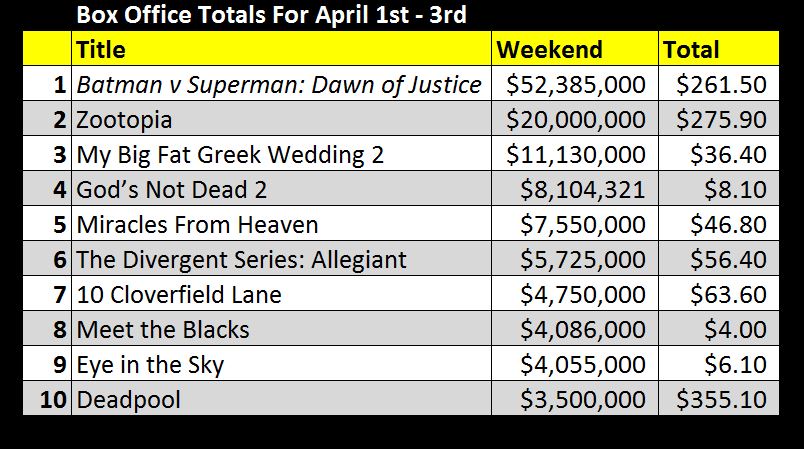Select the Batman v Superman title cell
804x449 pixels.
tap(279, 84)
